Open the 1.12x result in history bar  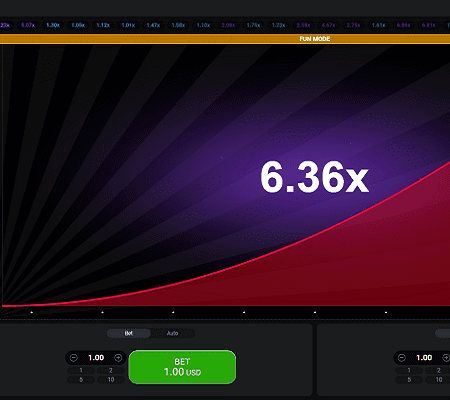click(x=103, y=25)
